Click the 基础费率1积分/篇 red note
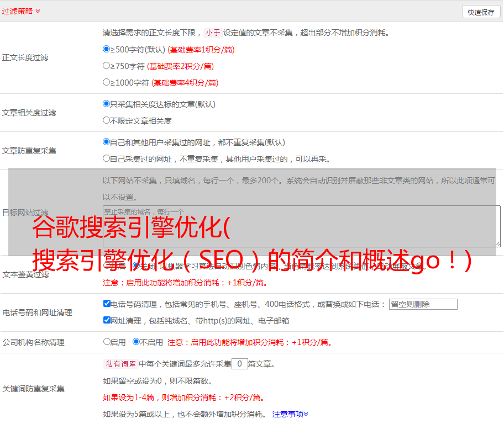Viewport: 504px width, 424px height. (x=201, y=50)
